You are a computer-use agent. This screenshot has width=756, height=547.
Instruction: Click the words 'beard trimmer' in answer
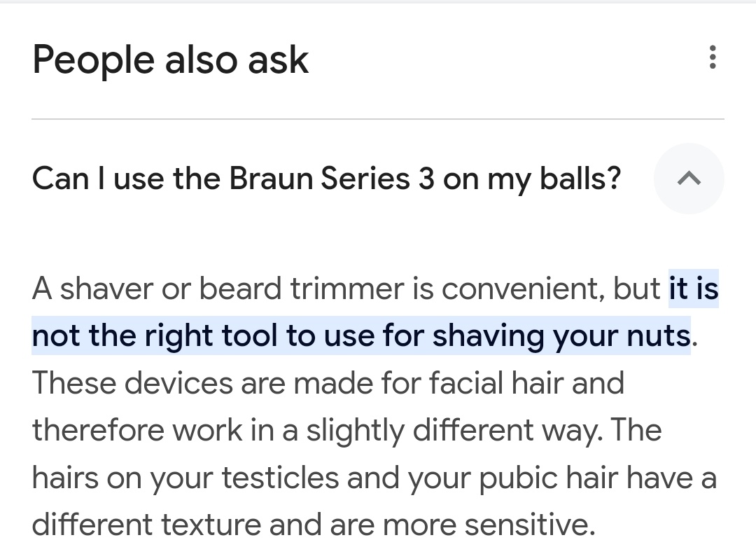coord(301,289)
